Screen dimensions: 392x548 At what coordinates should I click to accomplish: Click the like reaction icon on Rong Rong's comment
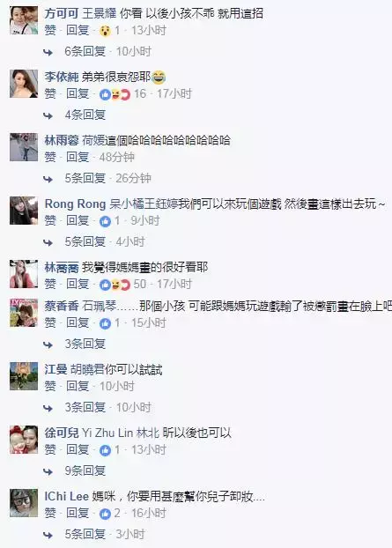pos(105,221)
